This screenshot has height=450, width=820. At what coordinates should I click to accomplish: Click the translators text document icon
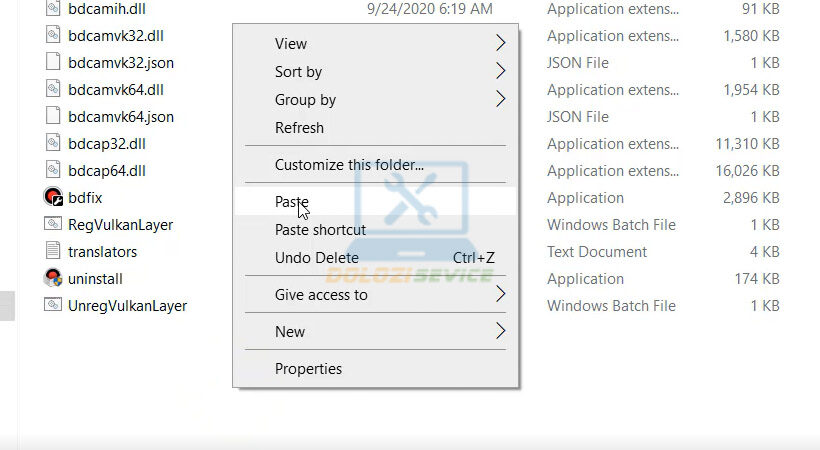tap(54, 251)
